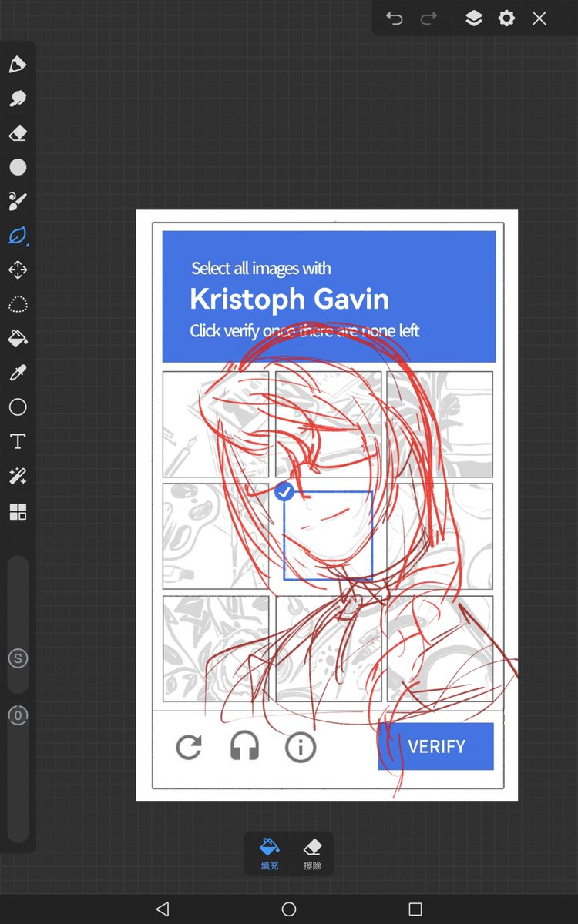Open the settings gear
Image resolution: width=578 pixels, height=924 pixels.
pos(506,18)
